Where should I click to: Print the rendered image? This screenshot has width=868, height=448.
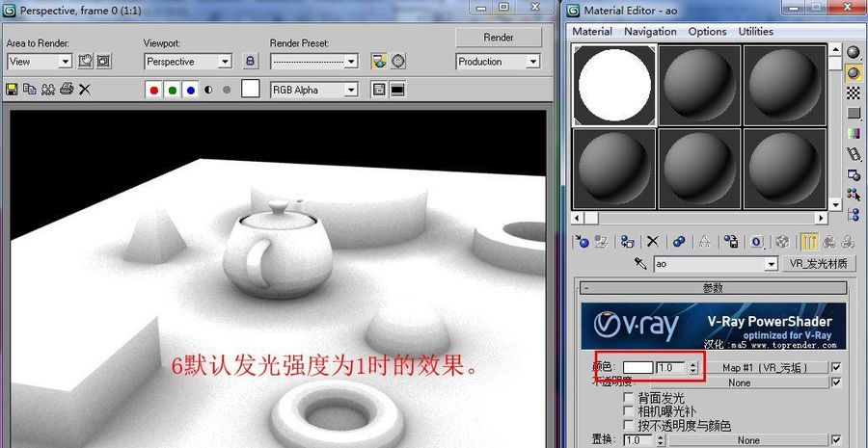pyautogui.click(x=67, y=89)
